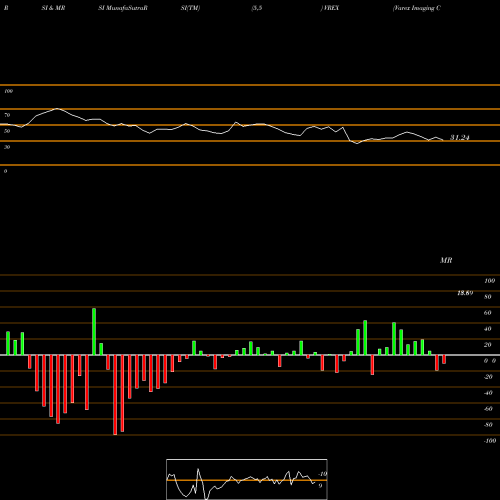The height and width of the screenshot is (500, 500).
Task: Open the mini overview chart thumbnail
Action: pos(247,479)
